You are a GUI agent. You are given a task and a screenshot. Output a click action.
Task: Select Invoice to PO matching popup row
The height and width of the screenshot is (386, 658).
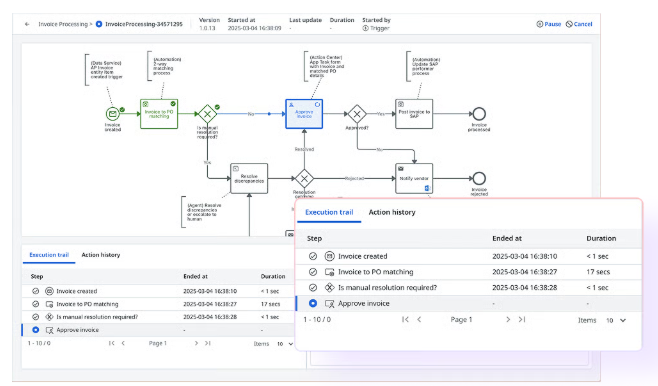(469, 272)
